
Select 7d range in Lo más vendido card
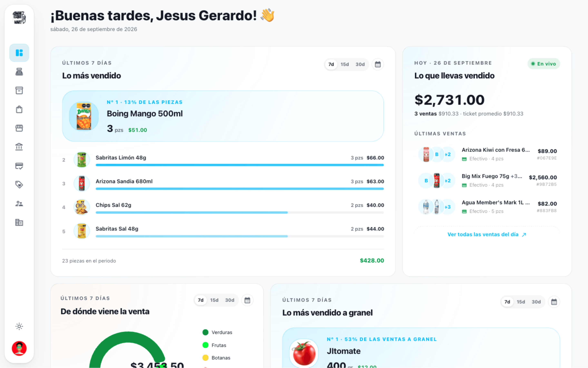coord(331,64)
